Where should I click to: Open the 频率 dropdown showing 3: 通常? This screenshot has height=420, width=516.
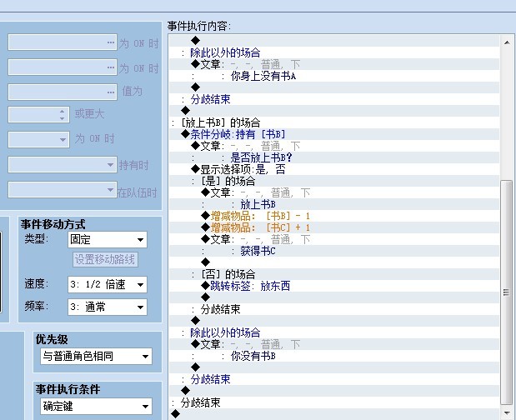click(108, 307)
